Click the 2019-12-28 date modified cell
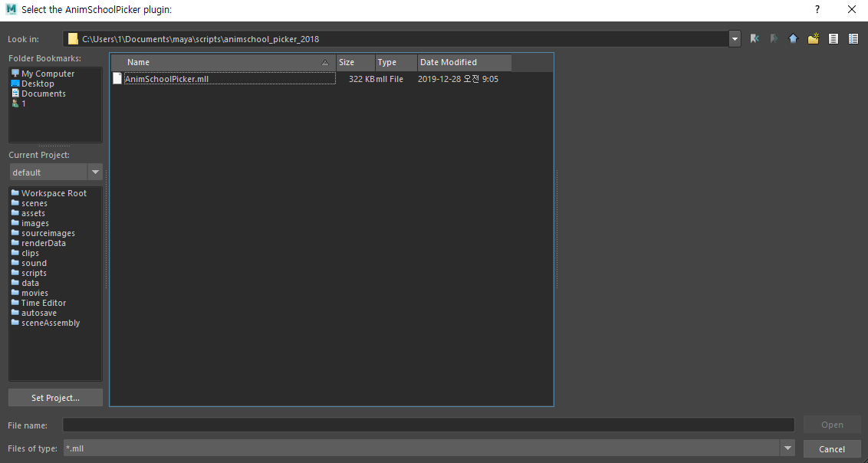 click(458, 79)
